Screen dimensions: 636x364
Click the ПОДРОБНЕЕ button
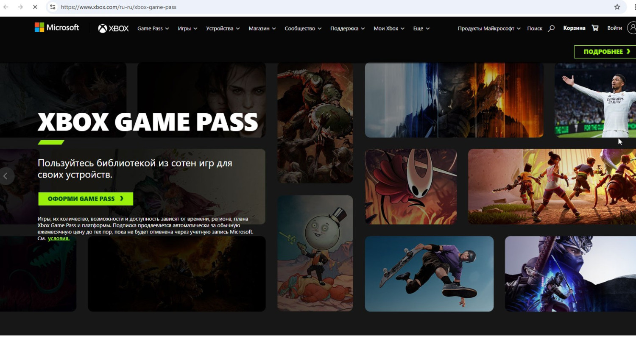[605, 52]
